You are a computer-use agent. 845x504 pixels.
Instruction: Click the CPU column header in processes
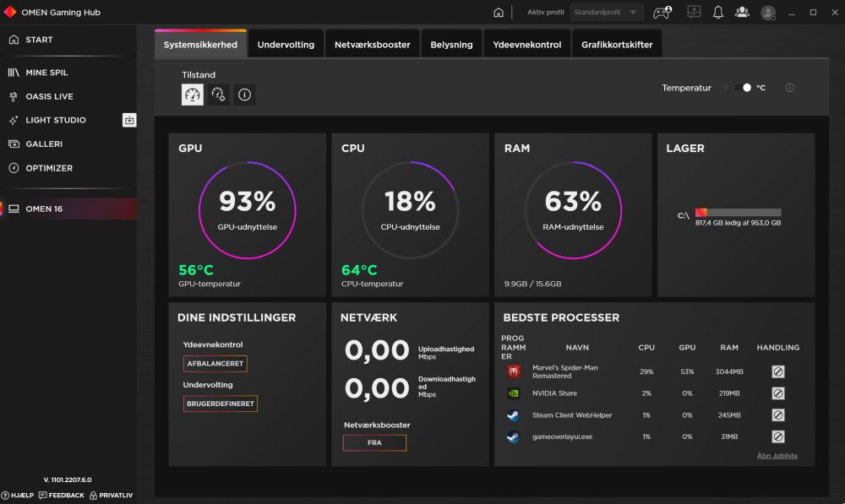[x=646, y=348]
